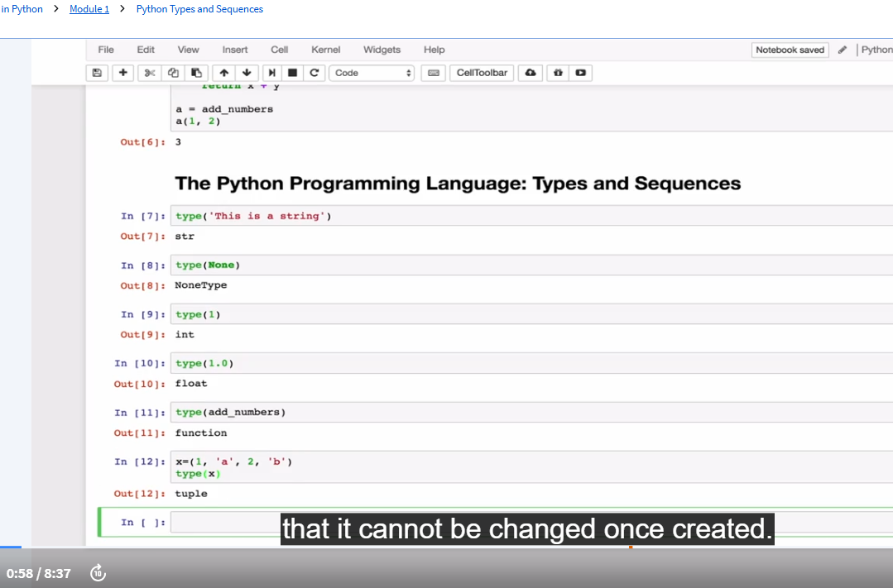
Task: Open the Insert menu
Action: pyautogui.click(x=235, y=50)
